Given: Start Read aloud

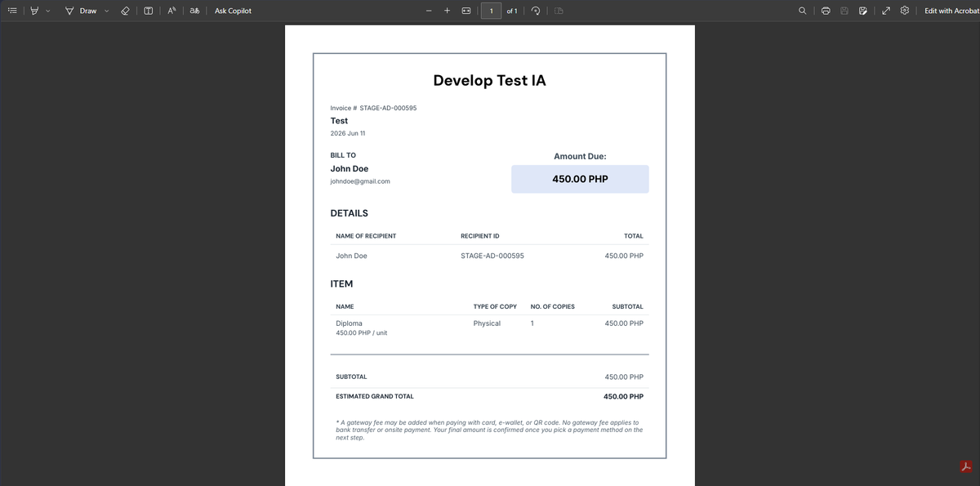Looking at the screenshot, I should [x=171, y=11].
